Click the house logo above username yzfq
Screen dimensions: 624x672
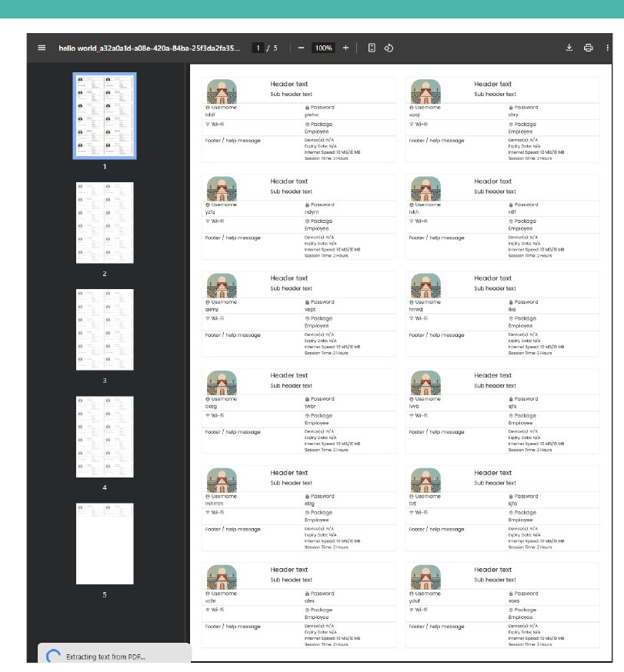(222, 188)
